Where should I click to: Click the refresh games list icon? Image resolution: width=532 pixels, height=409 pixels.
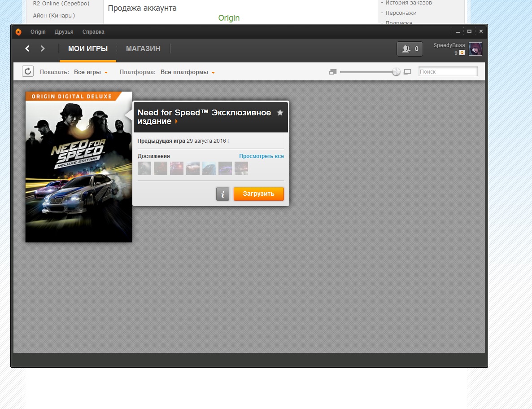28,71
